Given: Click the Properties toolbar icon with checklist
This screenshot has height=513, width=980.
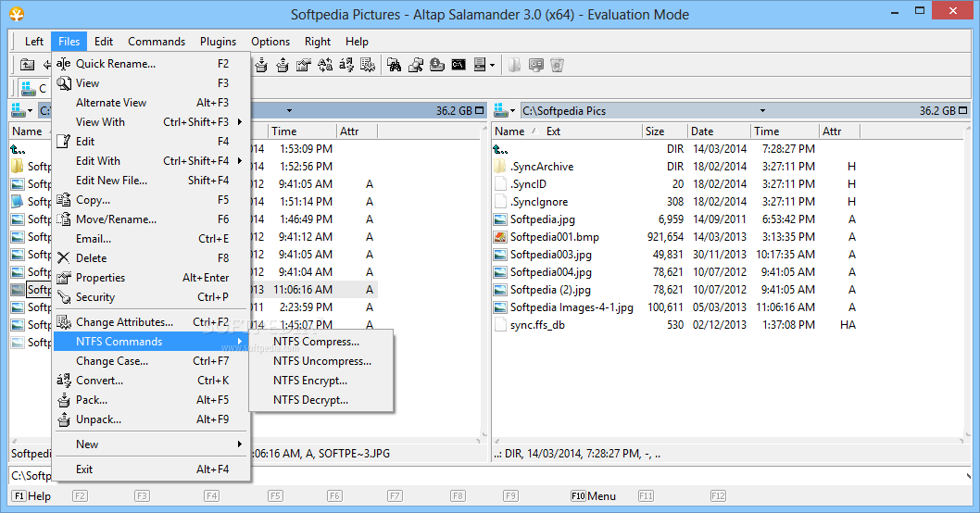Looking at the screenshot, I should [x=304, y=65].
